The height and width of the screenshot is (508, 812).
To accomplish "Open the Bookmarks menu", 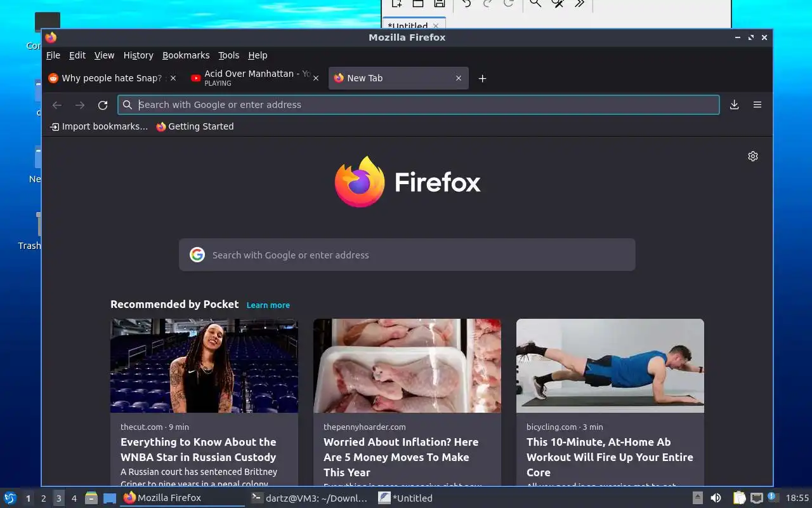I will point(186,55).
